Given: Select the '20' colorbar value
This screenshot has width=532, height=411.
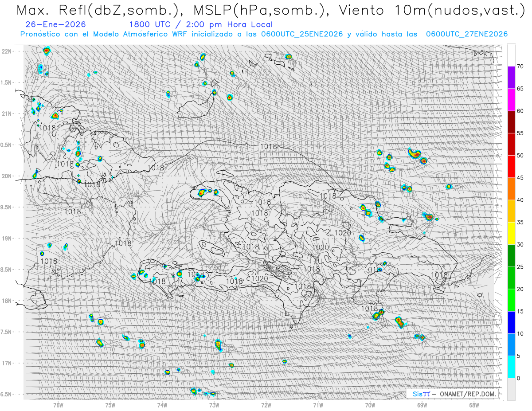Looking at the screenshot, I should (x=520, y=289).
